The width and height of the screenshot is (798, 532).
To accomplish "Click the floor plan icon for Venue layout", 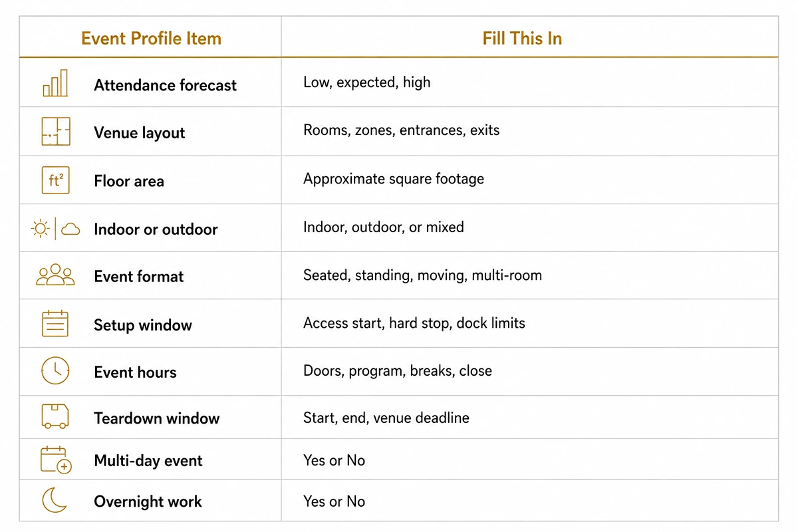I will pyautogui.click(x=55, y=132).
